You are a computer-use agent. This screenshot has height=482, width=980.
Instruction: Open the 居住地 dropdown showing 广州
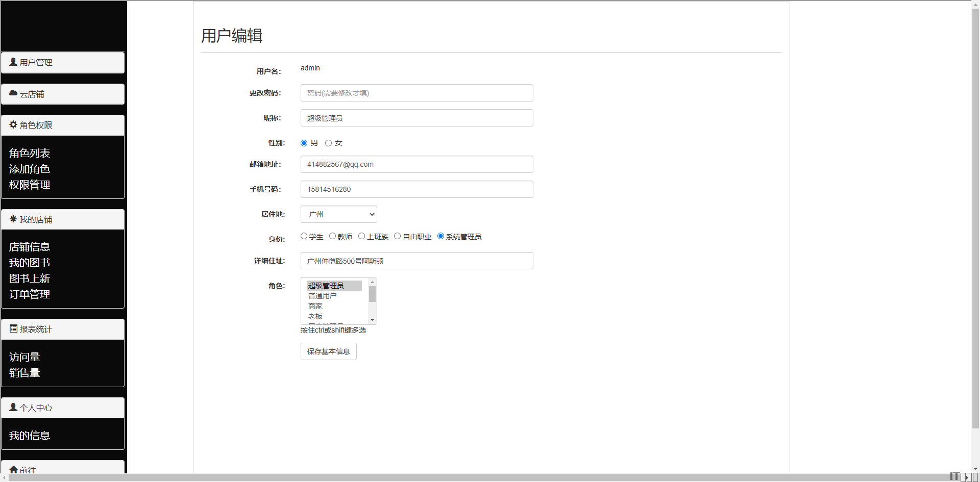(x=338, y=214)
